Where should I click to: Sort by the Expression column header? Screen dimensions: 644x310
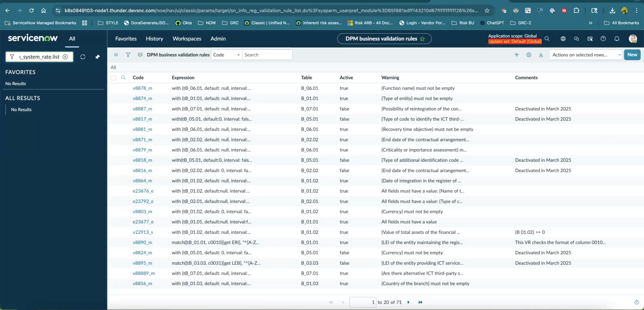(x=183, y=77)
